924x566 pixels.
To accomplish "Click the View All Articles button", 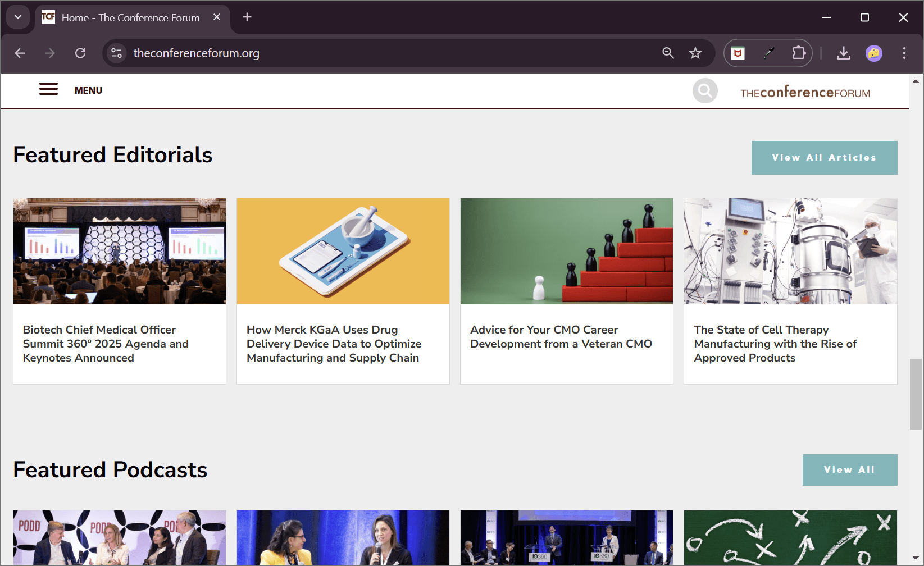I will tap(824, 158).
